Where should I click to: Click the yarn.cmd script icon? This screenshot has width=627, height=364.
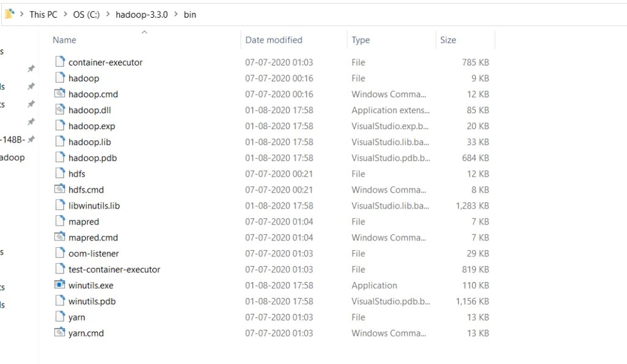(x=61, y=333)
